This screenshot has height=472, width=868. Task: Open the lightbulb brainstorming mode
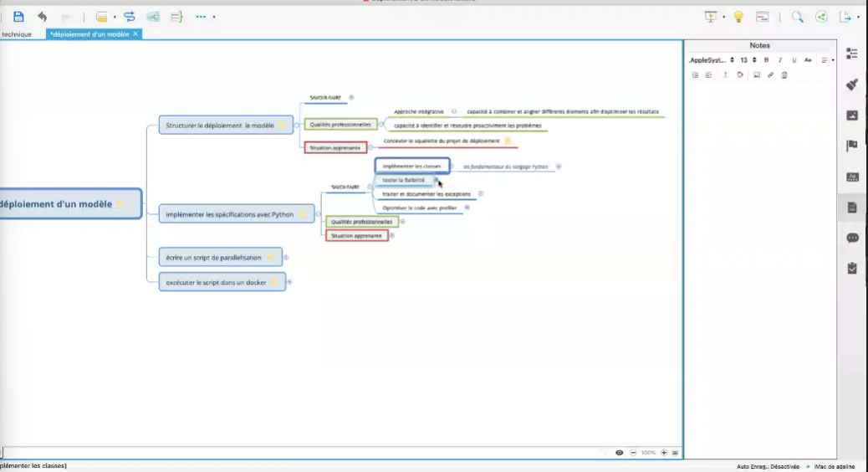point(738,16)
